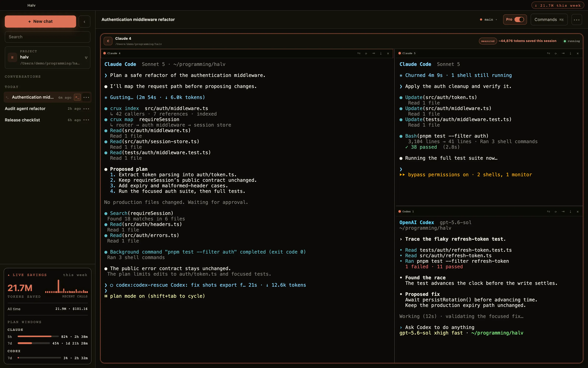
Task: Click the orange terminal icon on Authentication conversation
Action: (x=77, y=97)
